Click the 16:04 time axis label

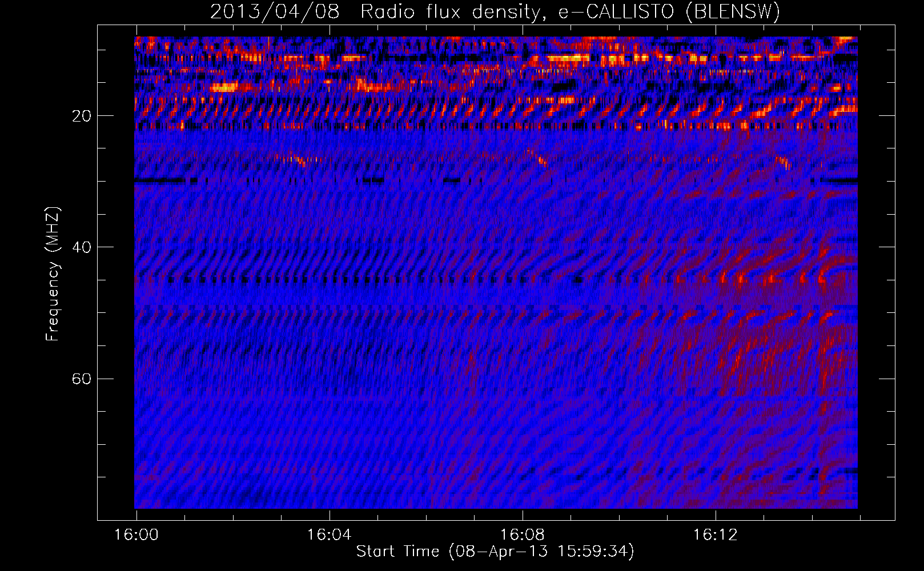[330, 535]
